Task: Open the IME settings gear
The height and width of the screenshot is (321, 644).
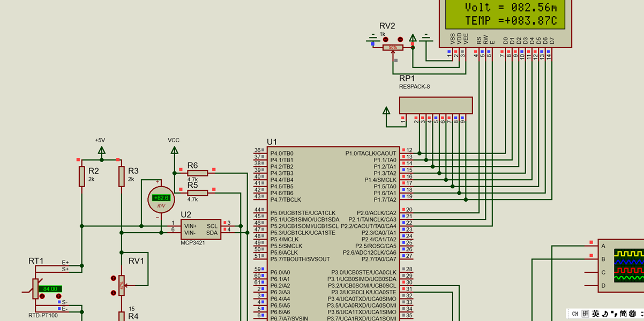Action: (632, 314)
